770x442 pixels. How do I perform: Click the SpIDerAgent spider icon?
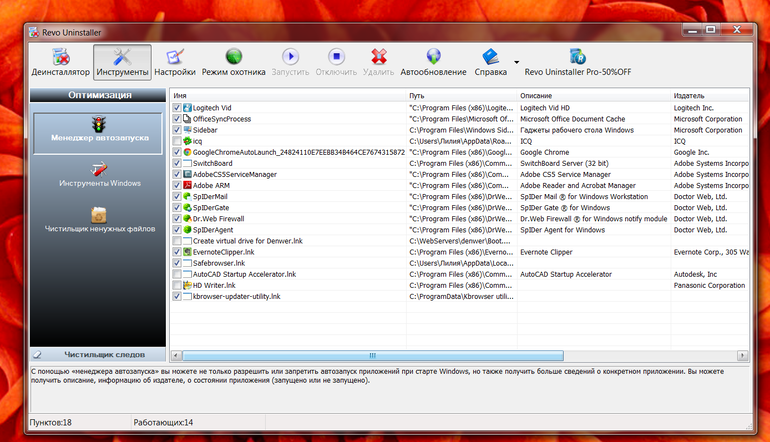pos(187,230)
